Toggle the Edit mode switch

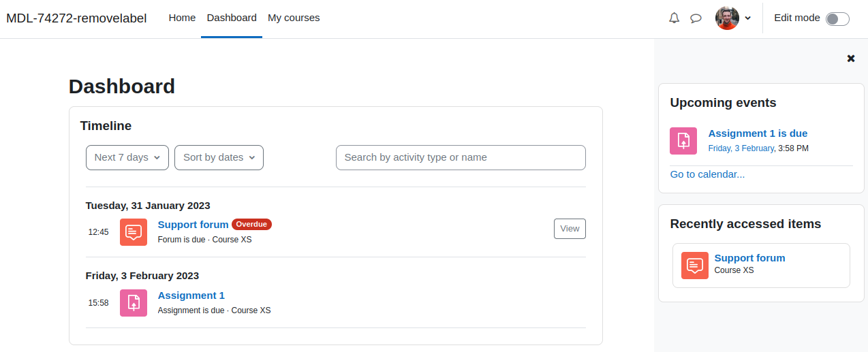click(x=837, y=19)
